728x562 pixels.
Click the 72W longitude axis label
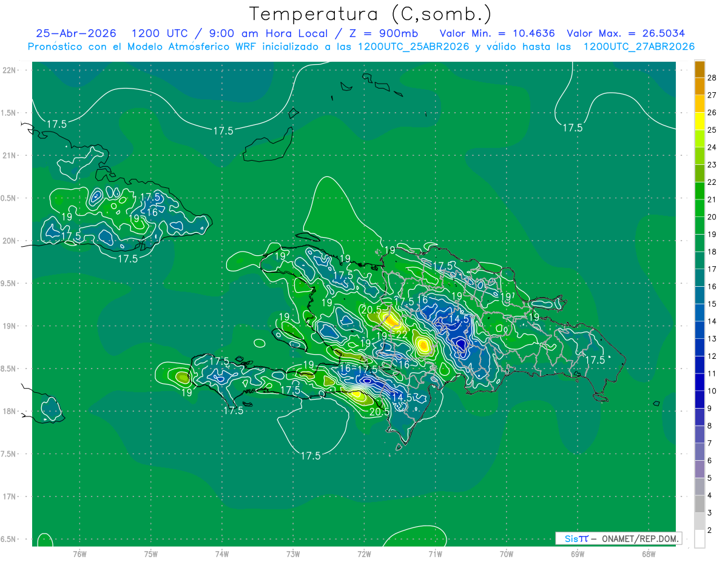click(364, 554)
